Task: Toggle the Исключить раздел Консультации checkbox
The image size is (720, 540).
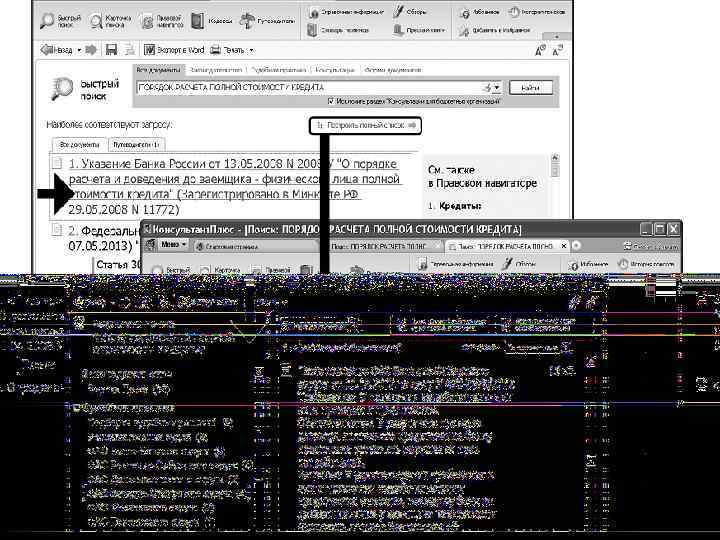Action: tap(331, 101)
